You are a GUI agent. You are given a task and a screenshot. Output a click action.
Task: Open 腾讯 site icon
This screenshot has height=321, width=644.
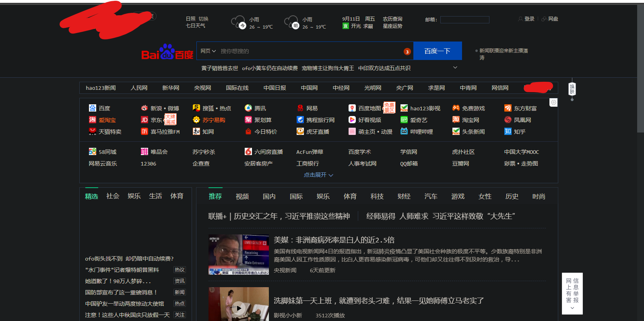(248, 108)
